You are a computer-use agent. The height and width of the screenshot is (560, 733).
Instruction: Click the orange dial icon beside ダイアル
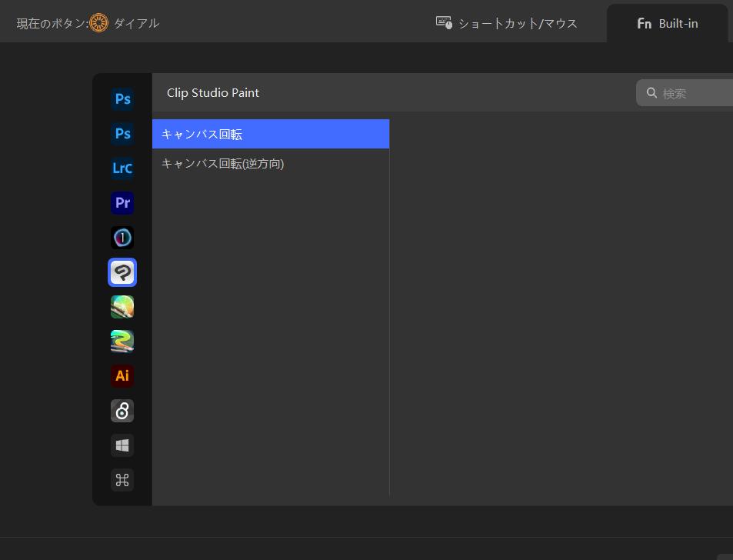click(98, 23)
